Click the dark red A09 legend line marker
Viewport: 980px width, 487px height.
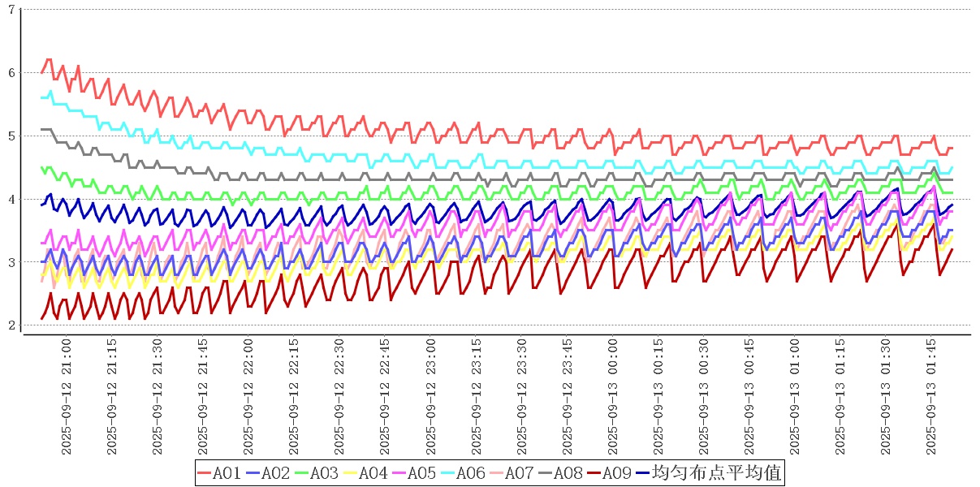pyautogui.click(x=594, y=473)
